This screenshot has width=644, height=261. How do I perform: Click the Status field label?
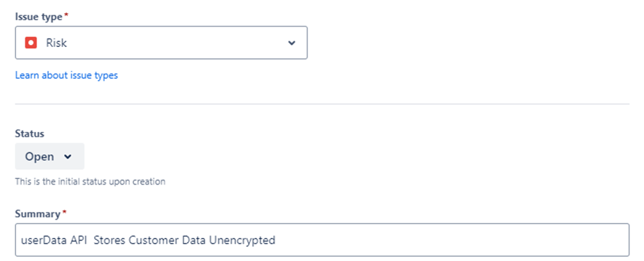[29, 133]
